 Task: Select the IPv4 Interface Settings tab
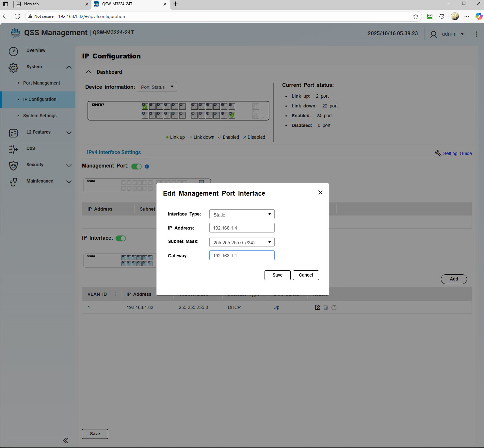pyautogui.click(x=114, y=152)
